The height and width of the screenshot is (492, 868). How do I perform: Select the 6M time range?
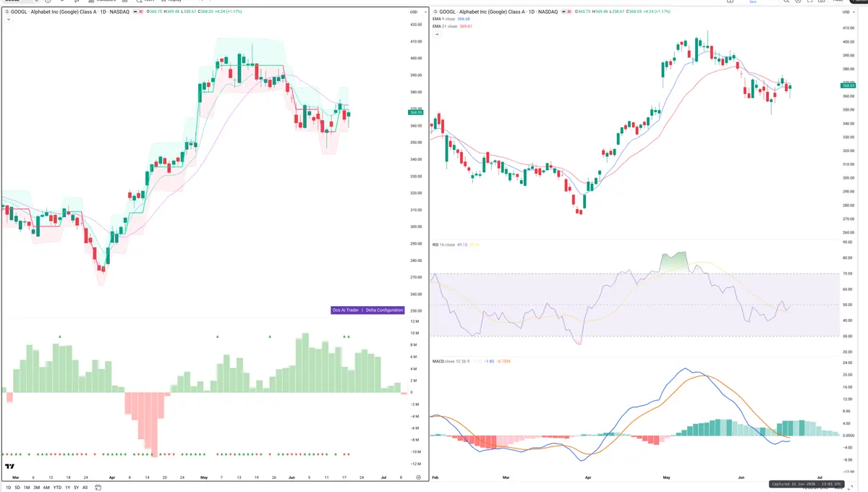pyautogui.click(x=46, y=488)
